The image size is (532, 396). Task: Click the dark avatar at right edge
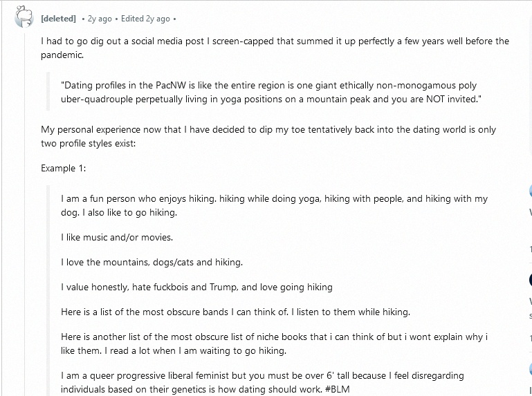point(530,280)
